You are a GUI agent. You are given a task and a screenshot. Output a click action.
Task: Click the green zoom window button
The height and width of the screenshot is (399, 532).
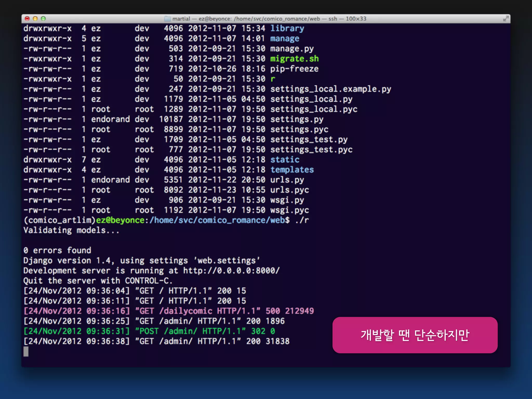pos(43,18)
